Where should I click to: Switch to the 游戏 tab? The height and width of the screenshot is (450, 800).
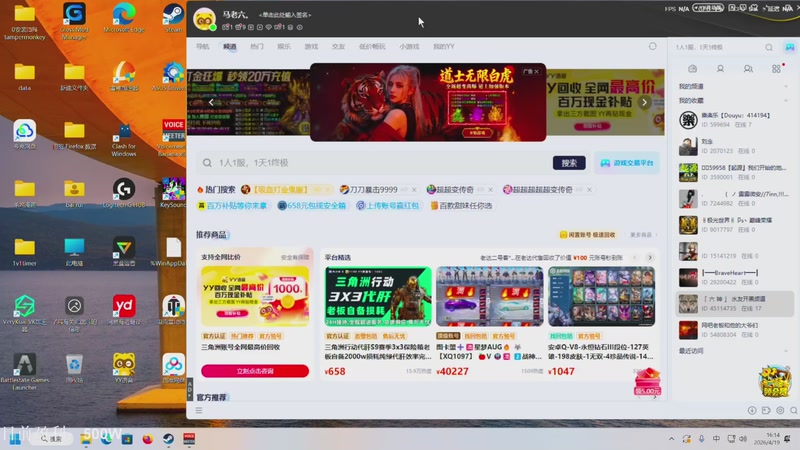tap(311, 46)
